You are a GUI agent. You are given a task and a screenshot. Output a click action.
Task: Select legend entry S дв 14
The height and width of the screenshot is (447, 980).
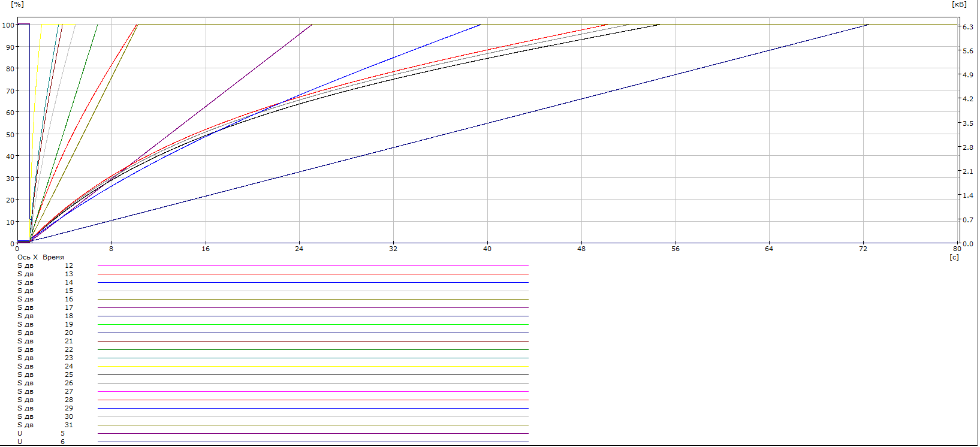tap(45, 282)
